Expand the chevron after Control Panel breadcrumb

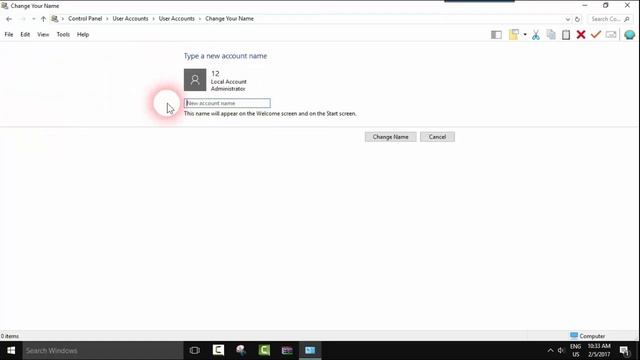(107, 19)
